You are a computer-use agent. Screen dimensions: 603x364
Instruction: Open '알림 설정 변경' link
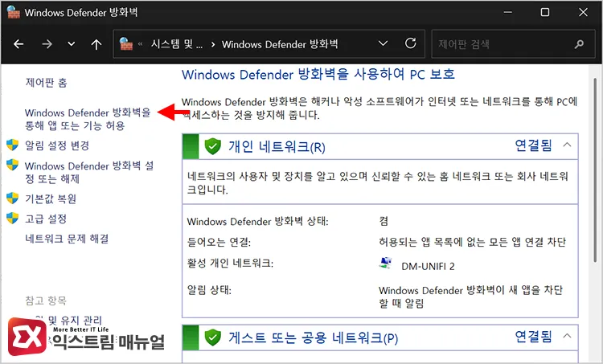pos(57,145)
